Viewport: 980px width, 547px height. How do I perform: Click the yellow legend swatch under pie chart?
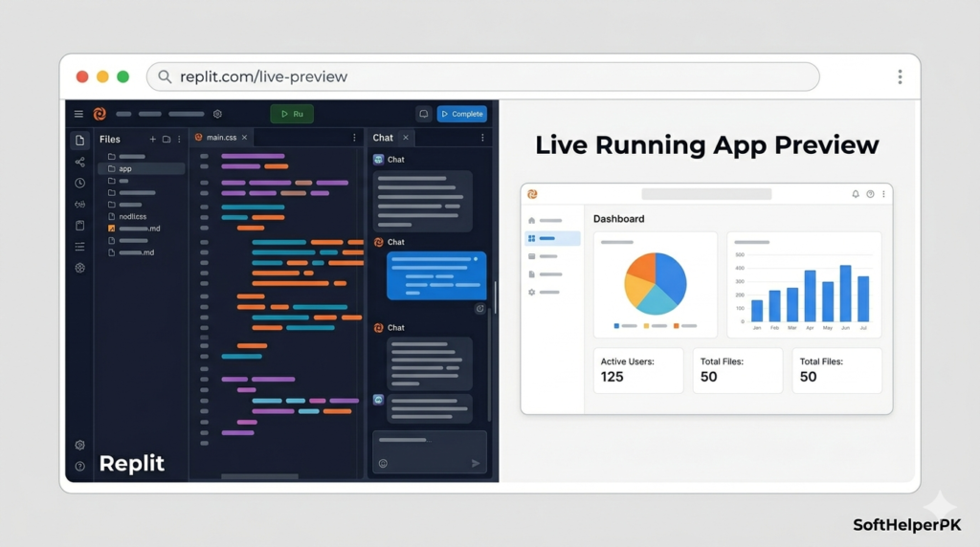646,326
